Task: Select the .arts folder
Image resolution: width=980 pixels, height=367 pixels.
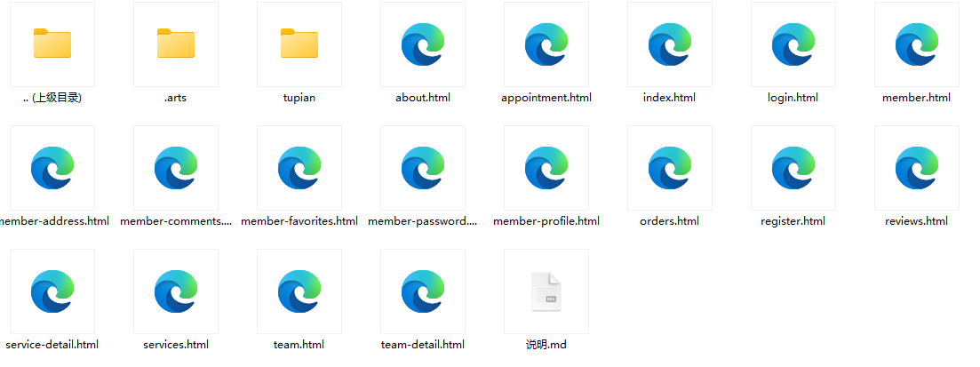Action: [x=175, y=44]
